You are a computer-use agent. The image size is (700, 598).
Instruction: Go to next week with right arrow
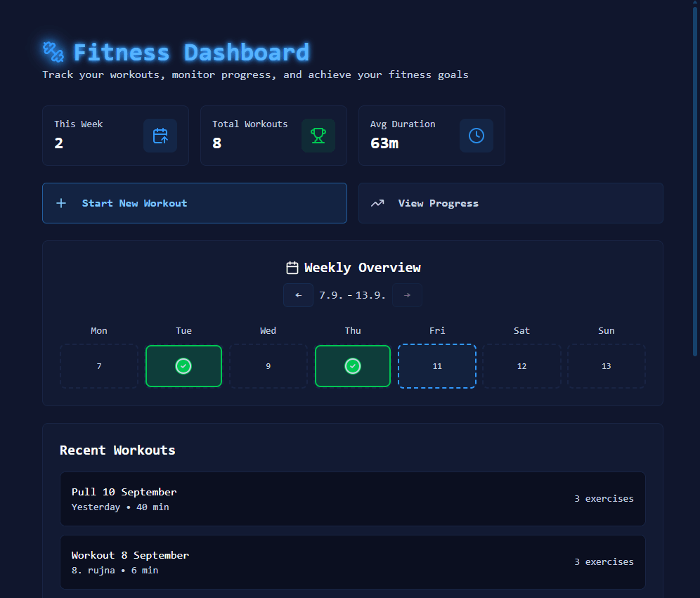(407, 295)
